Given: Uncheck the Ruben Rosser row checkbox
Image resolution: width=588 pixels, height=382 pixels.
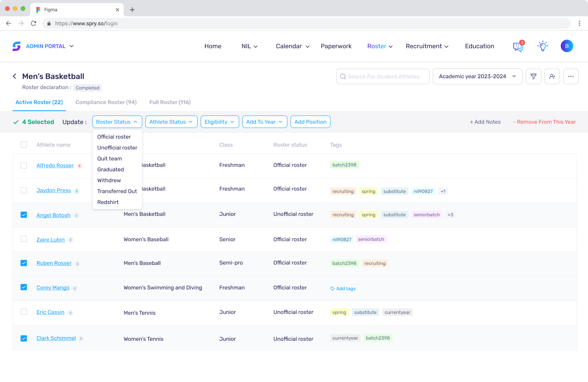Looking at the screenshot, I should pyautogui.click(x=24, y=263).
